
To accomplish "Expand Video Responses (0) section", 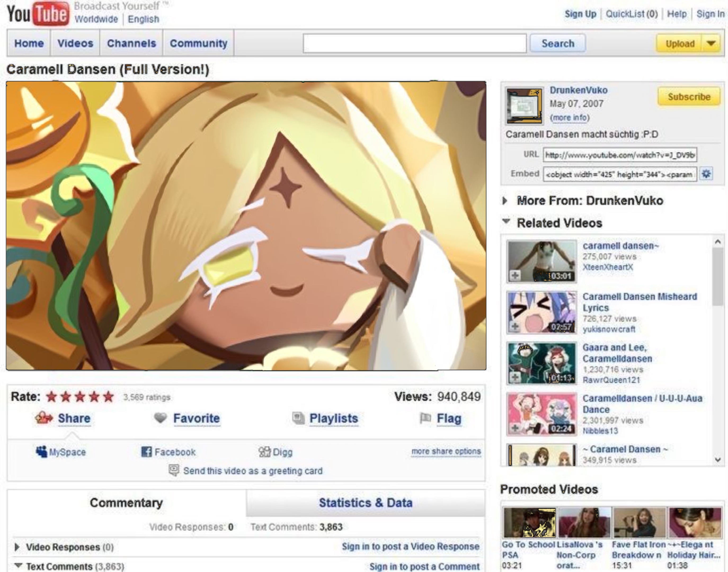I will point(17,547).
